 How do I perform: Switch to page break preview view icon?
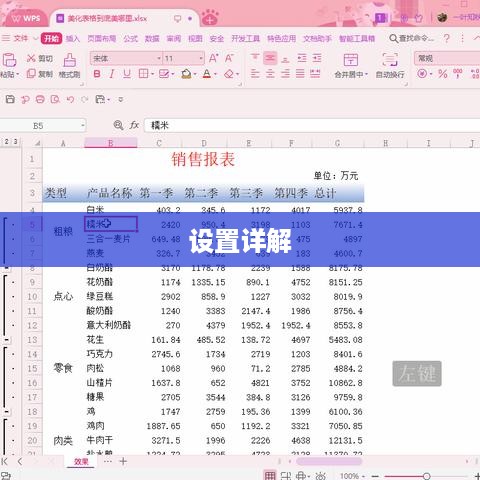tap(286, 476)
